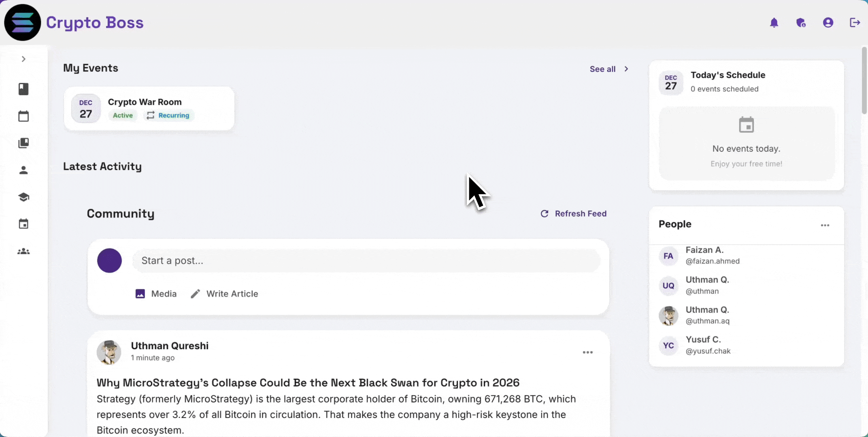The image size is (868, 437).
Task: Open the People panel three-dot menu
Action: click(x=825, y=225)
